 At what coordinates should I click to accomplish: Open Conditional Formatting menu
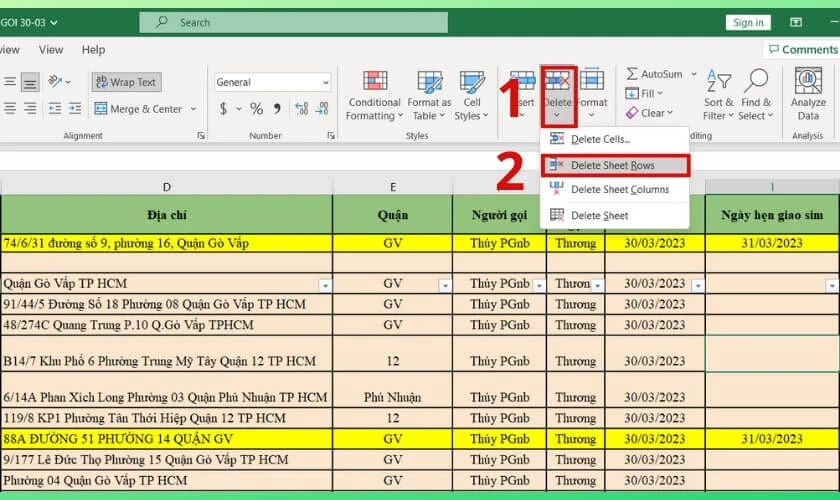tap(374, 95)
